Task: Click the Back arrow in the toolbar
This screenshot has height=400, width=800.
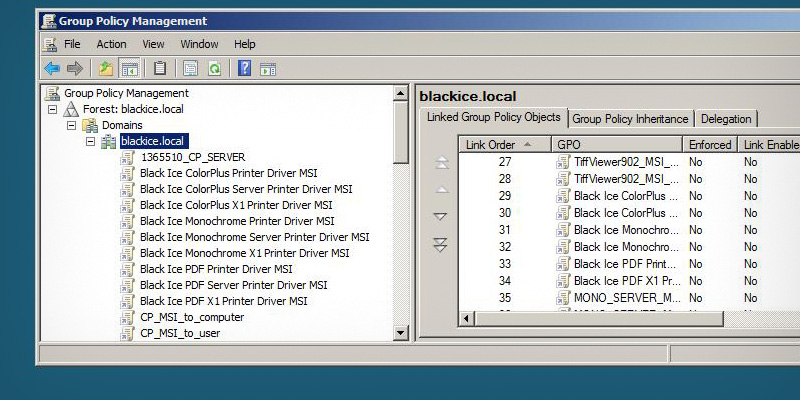Action: tap(52, 69)
